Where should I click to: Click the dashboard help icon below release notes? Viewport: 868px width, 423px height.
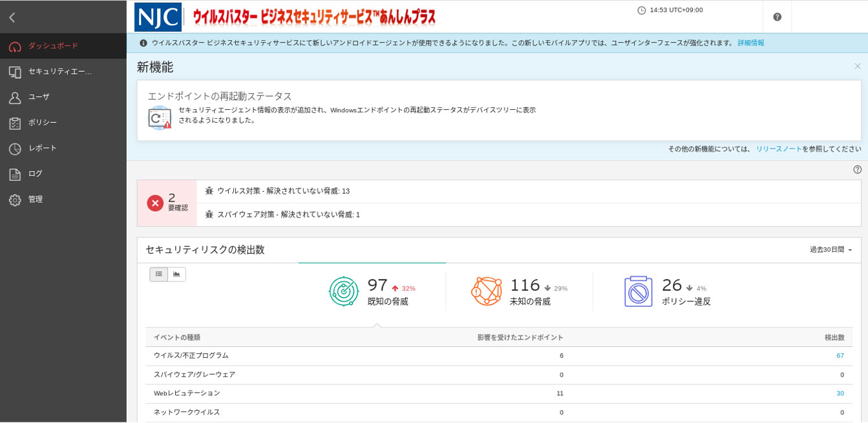pos(857,170)
